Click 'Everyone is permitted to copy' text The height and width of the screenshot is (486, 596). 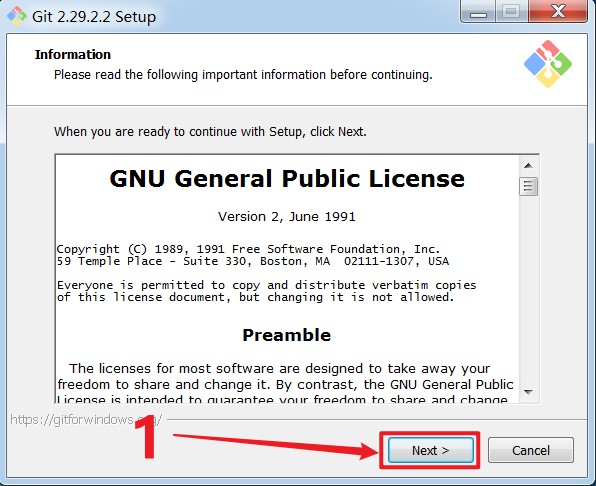(x=266, y=285)
